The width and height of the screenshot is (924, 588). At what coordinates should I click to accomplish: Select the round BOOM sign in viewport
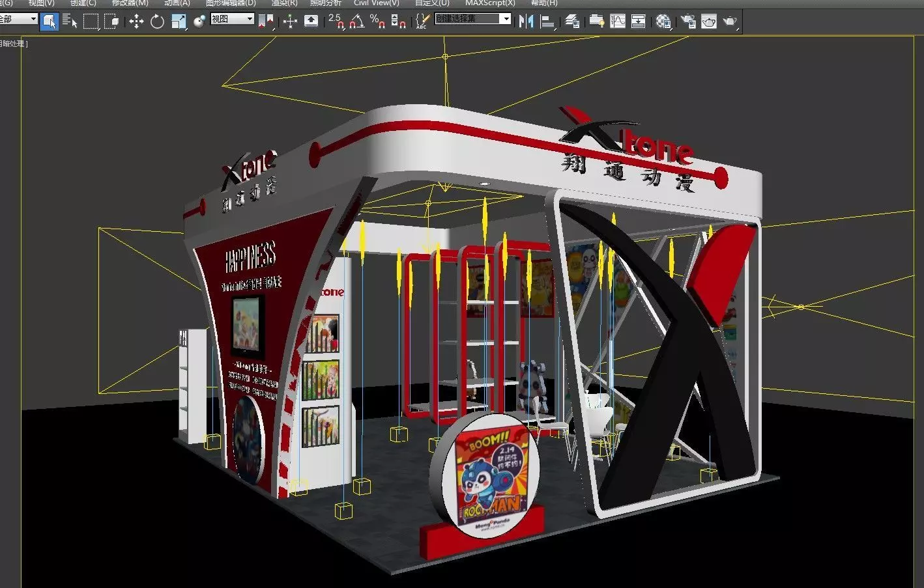coord(487,475)
